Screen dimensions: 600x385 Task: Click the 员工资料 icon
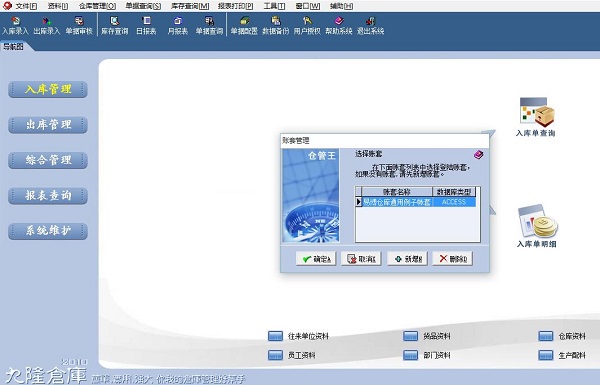(x=276, y=355)
